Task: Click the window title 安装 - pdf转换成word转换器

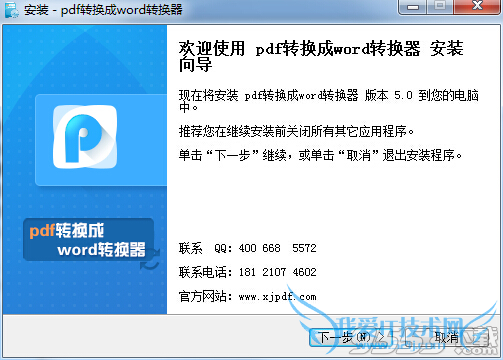Action: click(103, 10)
